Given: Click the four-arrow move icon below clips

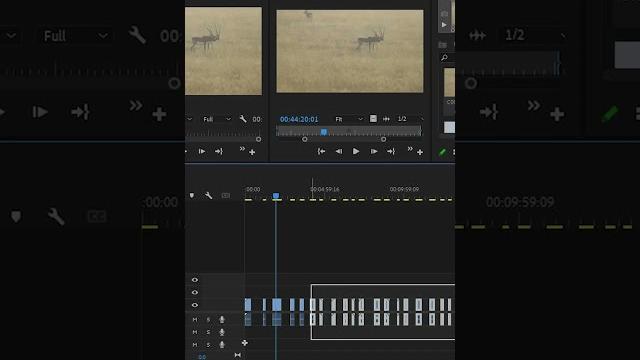Looking at the screenshot, I should (x=244, y=343).
